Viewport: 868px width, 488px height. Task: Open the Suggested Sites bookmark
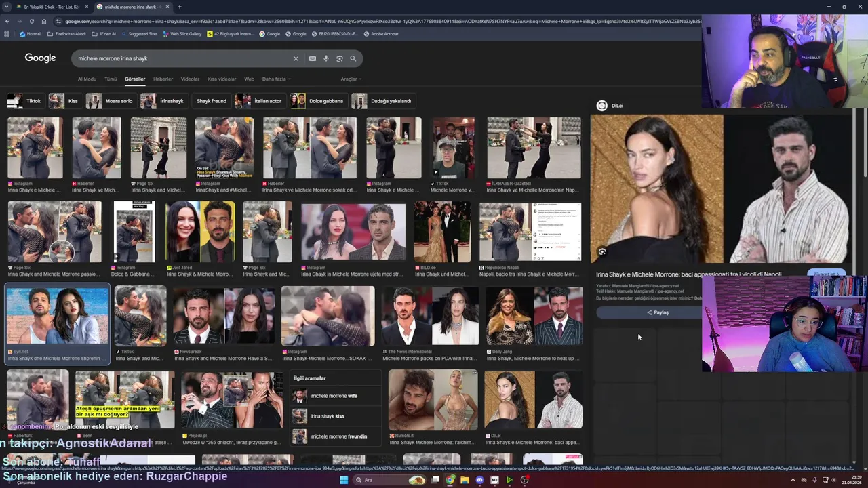tap(139, 33)
